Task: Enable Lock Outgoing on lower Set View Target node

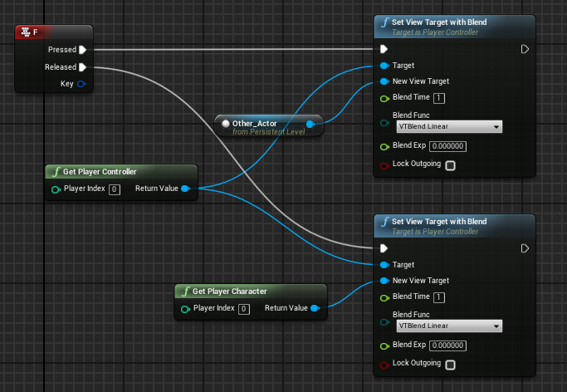Action: pos(450,365)
